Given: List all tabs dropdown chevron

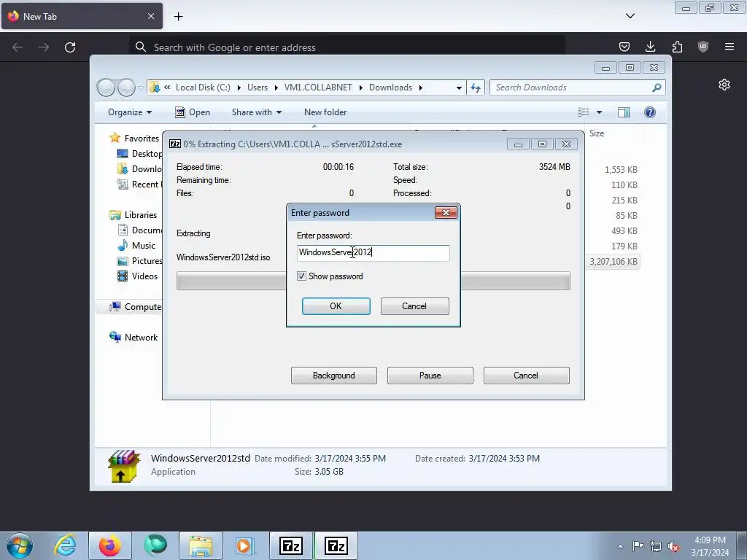Looking at the screenshot, I should click(630, 16).
